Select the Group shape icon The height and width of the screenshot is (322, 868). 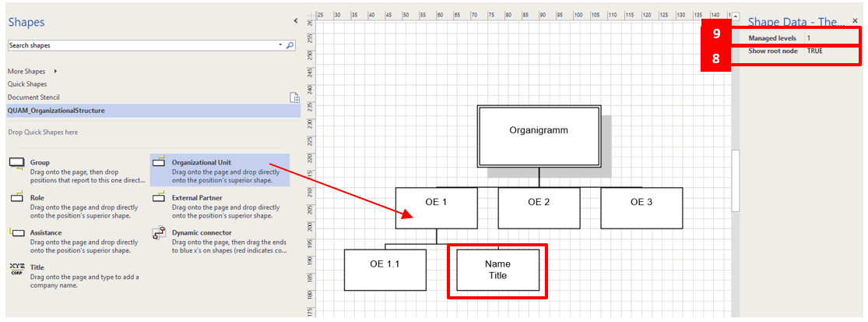click(x=16, y=163)
